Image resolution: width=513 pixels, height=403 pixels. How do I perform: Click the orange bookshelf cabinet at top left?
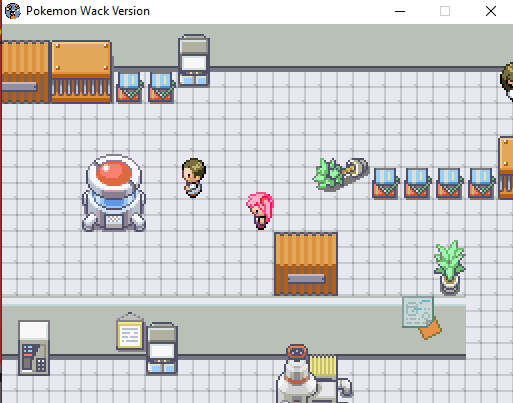(x=81, y=72)
